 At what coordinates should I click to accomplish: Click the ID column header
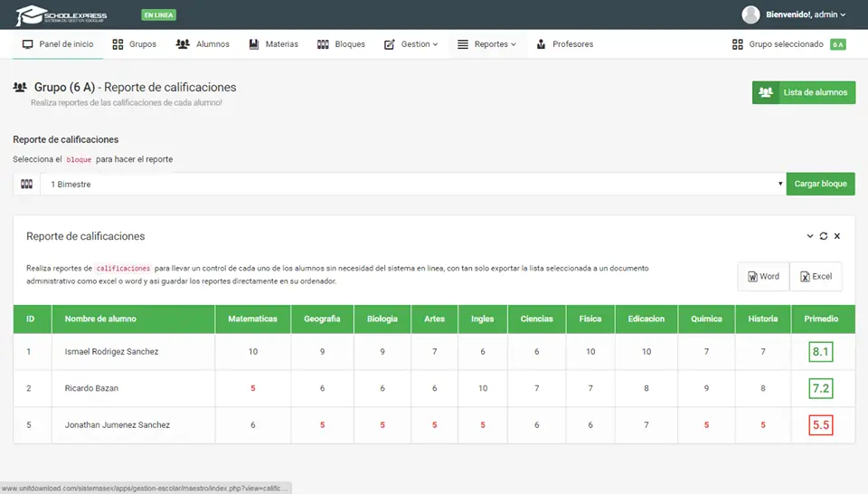(33, 319)
